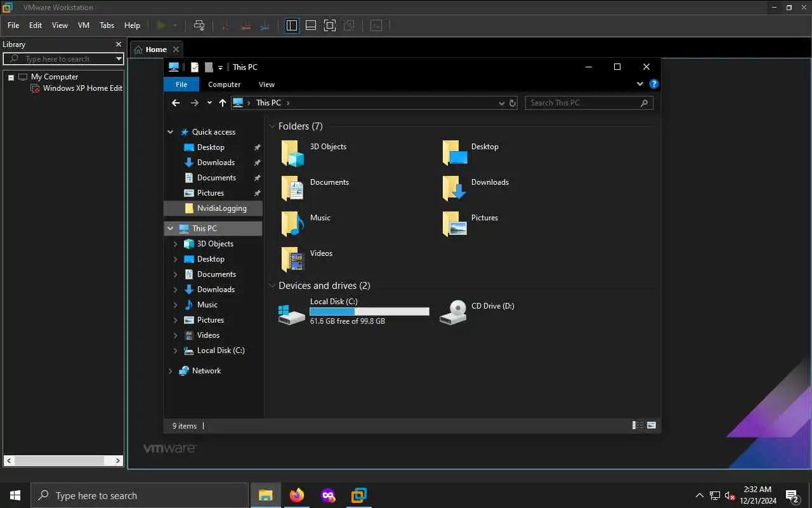Open VMware File menu
This screenshot has height=508, width=812.
coord(13,25)
